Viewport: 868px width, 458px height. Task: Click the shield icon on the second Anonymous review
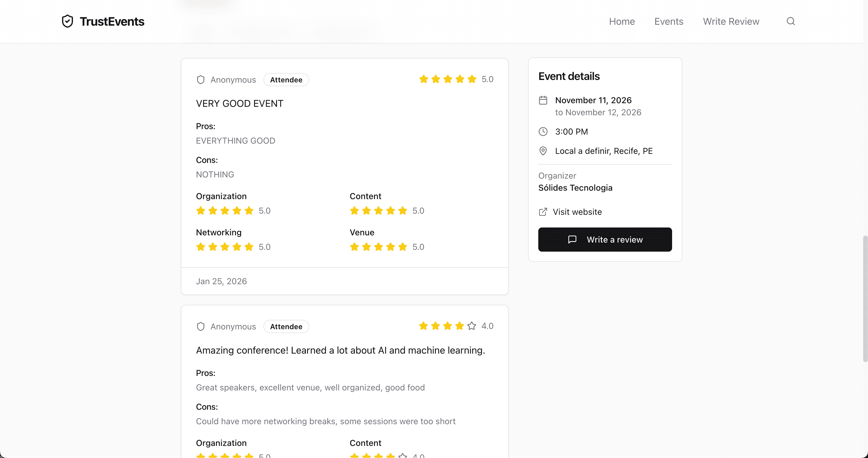tap(201, 326)
